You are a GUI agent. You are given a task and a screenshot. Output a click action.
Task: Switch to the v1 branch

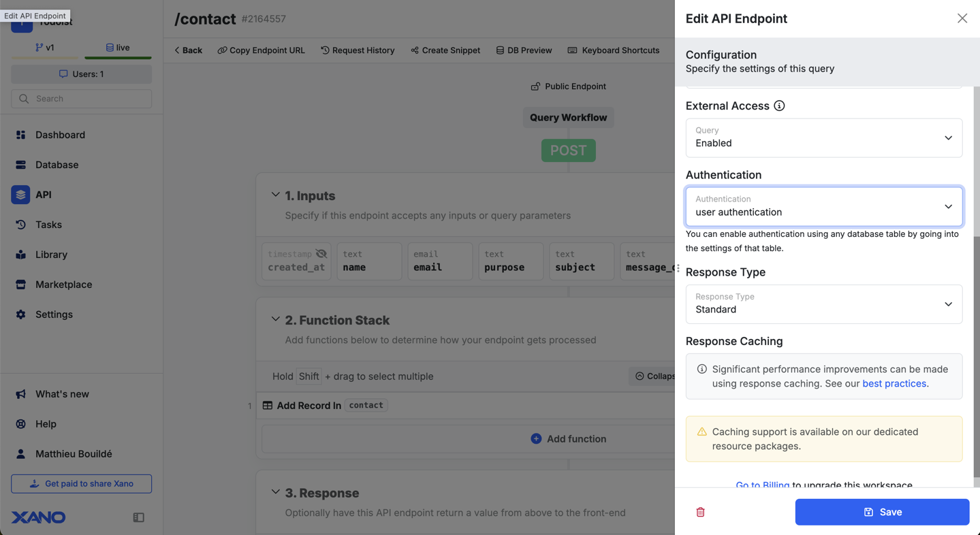coord(45,48)
